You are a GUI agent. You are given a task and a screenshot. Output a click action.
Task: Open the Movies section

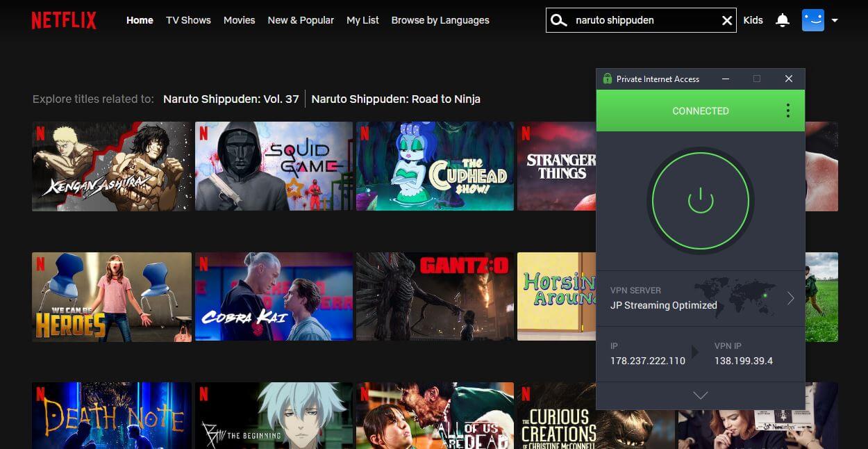[x=239, y=20]
